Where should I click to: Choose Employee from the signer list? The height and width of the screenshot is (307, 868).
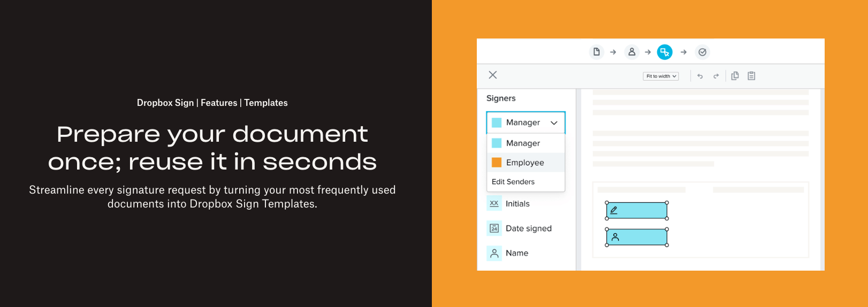pyautogui.click(x=526, y=163)
